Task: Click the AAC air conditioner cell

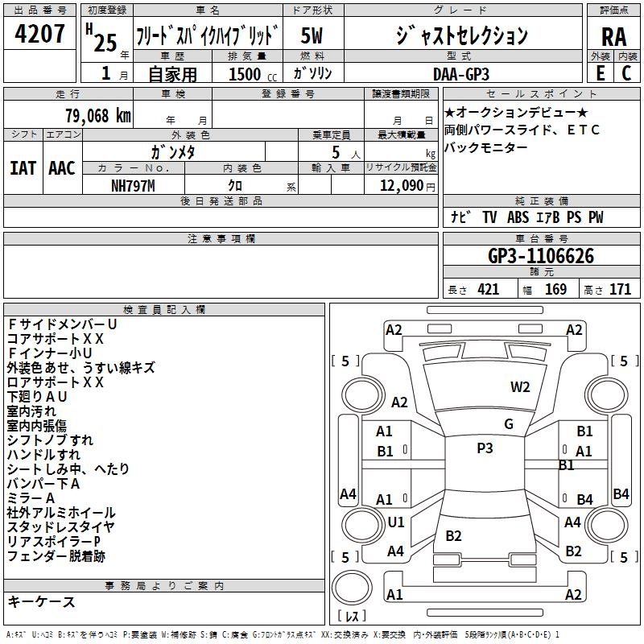Action: click(62, 167)
